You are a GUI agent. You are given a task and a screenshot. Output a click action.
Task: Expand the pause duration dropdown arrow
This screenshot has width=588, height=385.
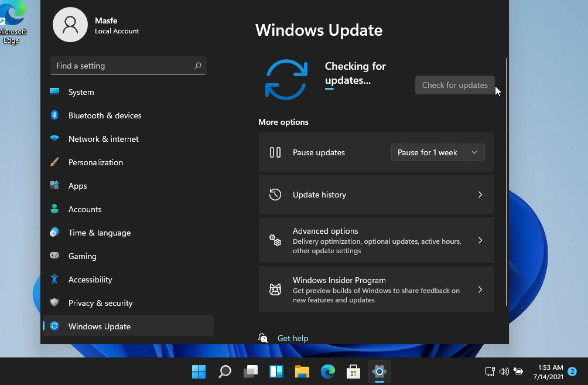[x=474, y=152]
